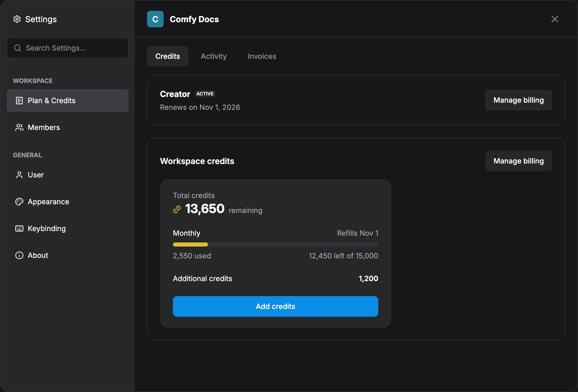Click the User person icon
Image resolution: width=578 pixels, height=392 pixels.
coord(19,175)
